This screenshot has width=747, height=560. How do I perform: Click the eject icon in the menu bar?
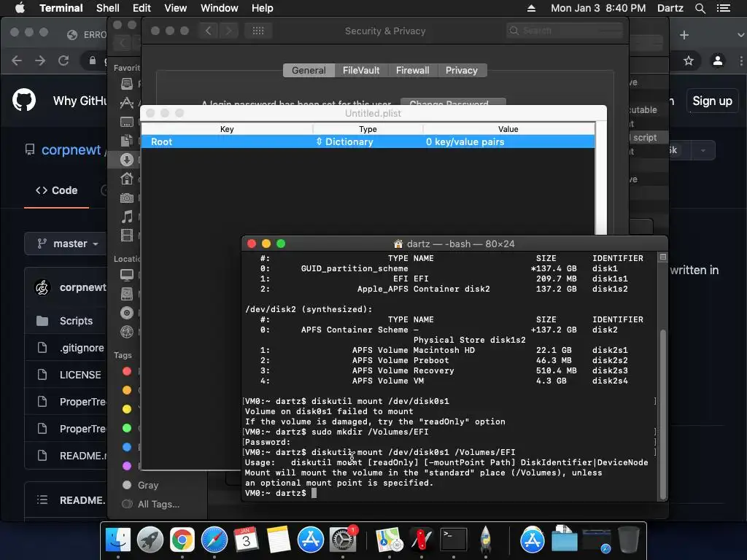point(531,8)
